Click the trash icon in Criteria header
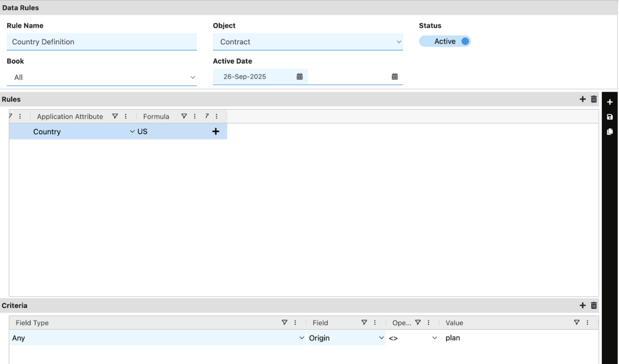 tap(594, 305)
